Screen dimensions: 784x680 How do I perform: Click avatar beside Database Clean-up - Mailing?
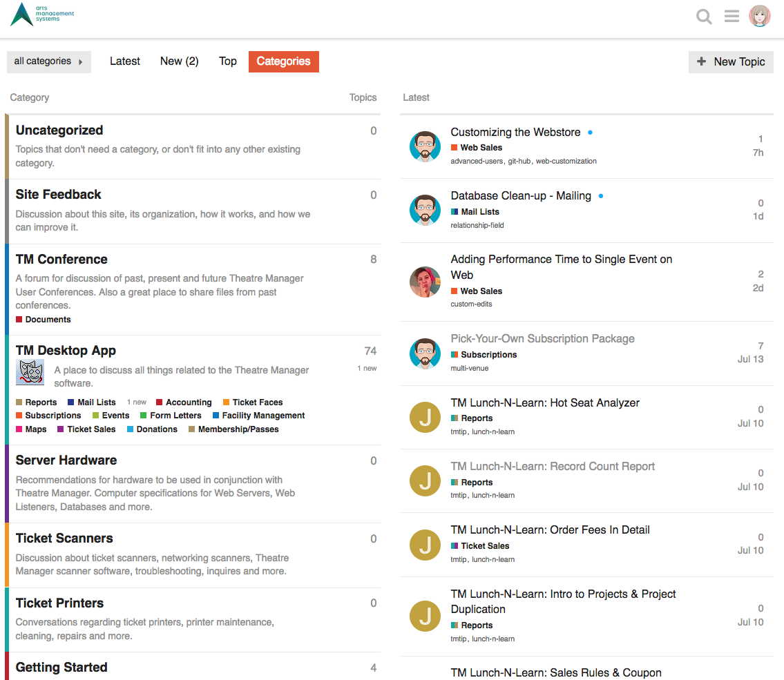tap(425, 210)
